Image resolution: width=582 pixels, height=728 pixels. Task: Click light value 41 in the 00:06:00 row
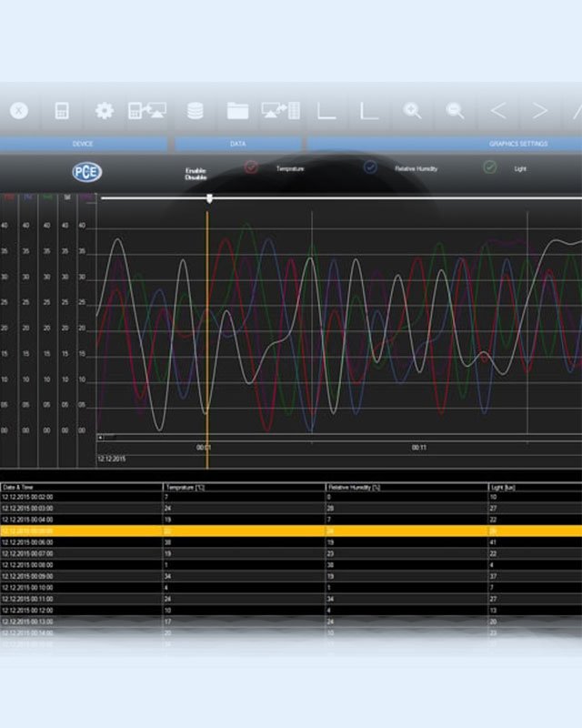tap(493, 542)
